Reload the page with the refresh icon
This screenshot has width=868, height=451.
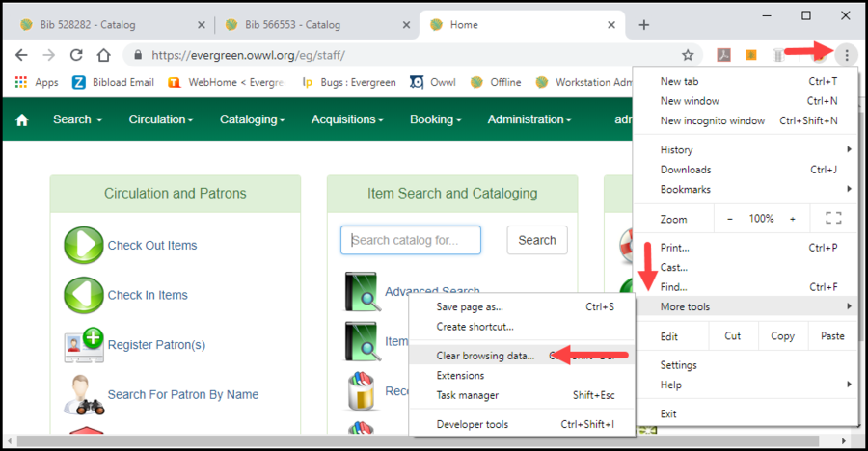coord(76,55)
